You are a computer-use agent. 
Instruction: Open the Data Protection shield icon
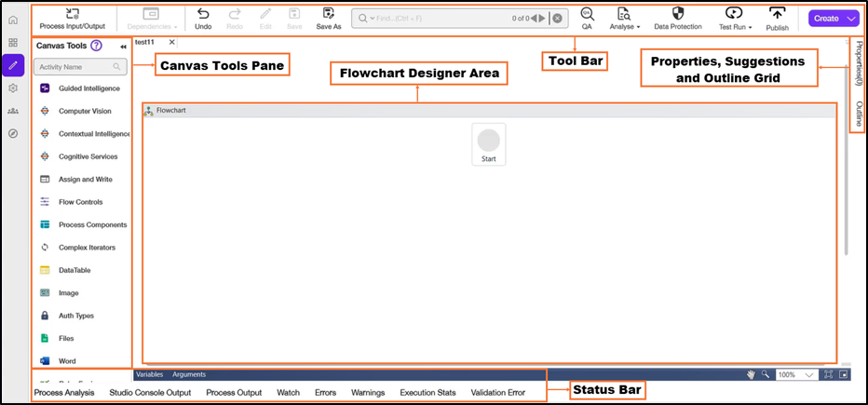(678, 15)
